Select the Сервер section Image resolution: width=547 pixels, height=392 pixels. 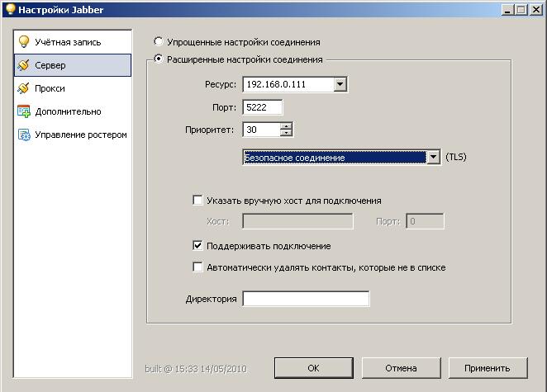pos(73,65)
